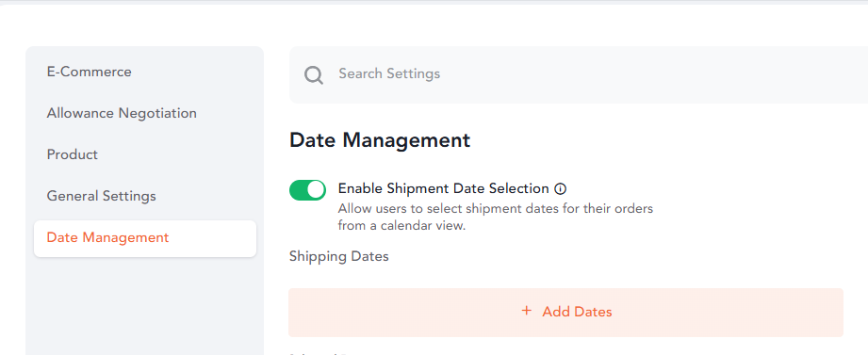Viewport: 868px width, 355px height.
Task: Open General Settings from the sidebar
Action: pyautogui.click(x=101, y=196)
